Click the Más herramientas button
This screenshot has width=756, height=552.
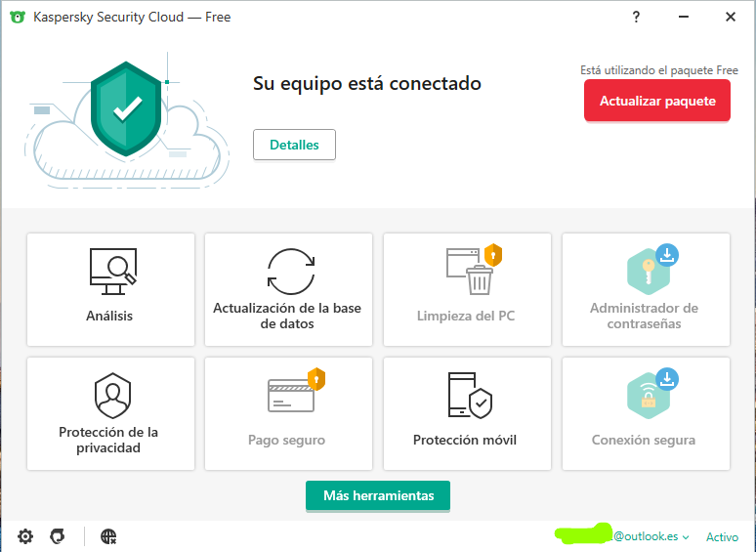378,495
